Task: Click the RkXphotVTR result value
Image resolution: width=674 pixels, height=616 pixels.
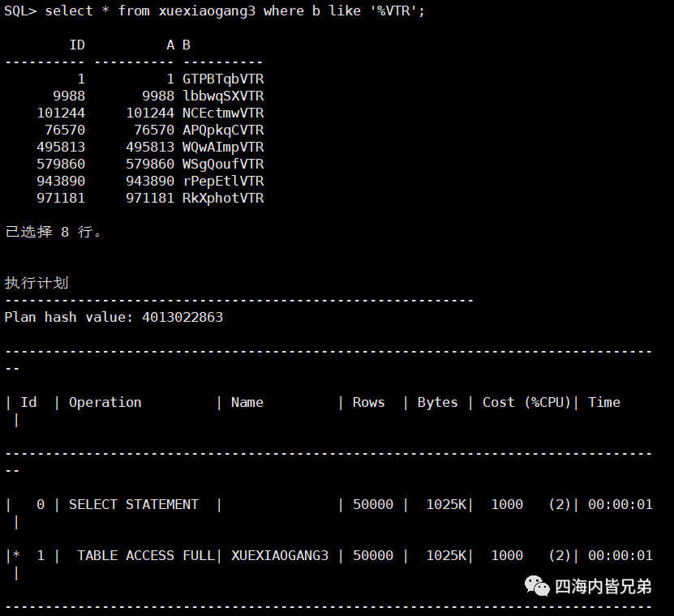Action: click(223, 199)
